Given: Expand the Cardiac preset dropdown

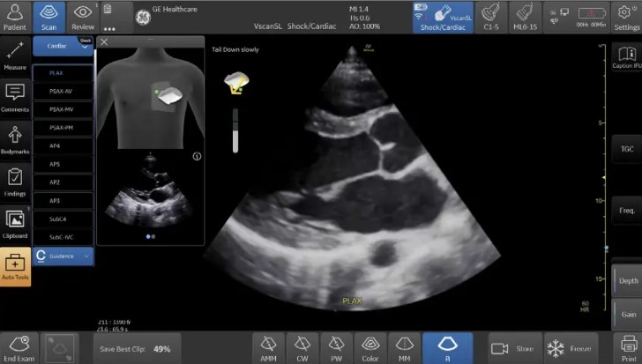Looking at the screenshot, I should pos(63,47).
